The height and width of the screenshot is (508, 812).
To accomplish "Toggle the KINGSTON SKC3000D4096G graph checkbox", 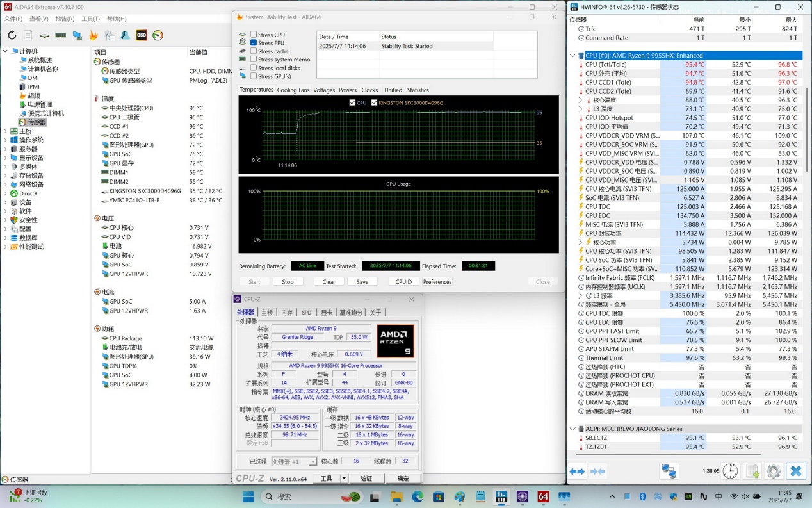I will (x=374, y=102).
